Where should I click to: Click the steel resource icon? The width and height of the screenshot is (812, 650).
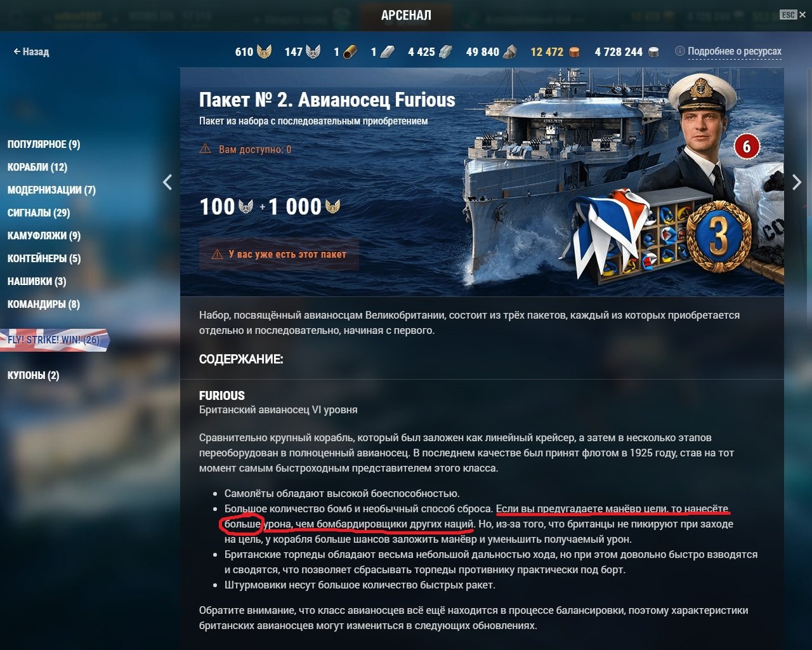(446, 52)
